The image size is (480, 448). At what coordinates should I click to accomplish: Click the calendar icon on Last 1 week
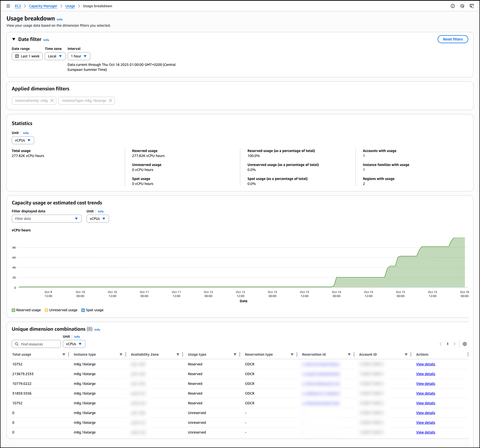(17, 56)
